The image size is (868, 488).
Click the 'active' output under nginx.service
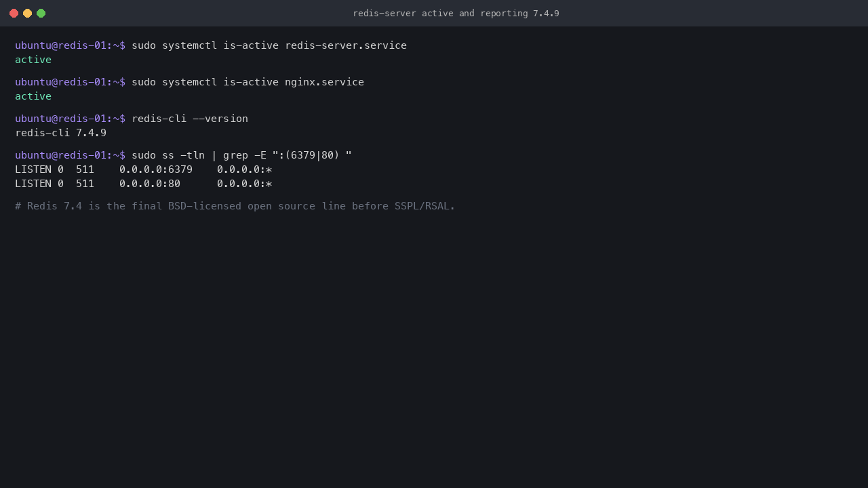click(x=33, y=96)
